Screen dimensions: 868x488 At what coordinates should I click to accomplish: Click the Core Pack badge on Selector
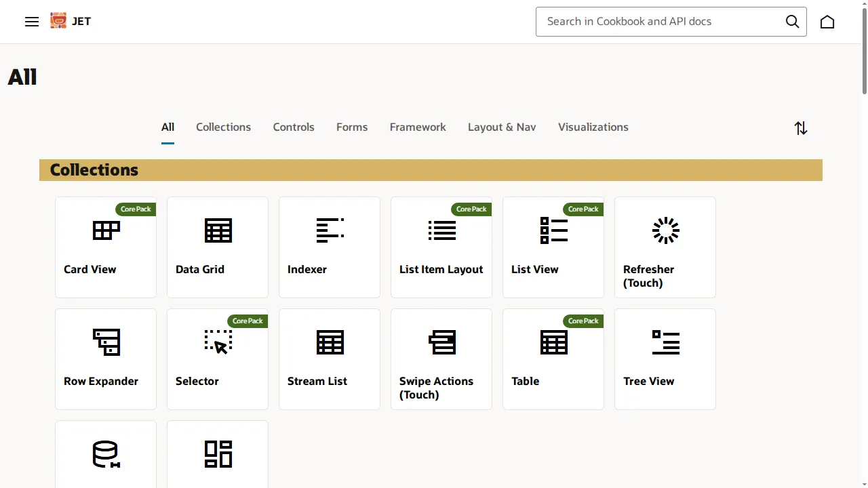coord(248,321)
